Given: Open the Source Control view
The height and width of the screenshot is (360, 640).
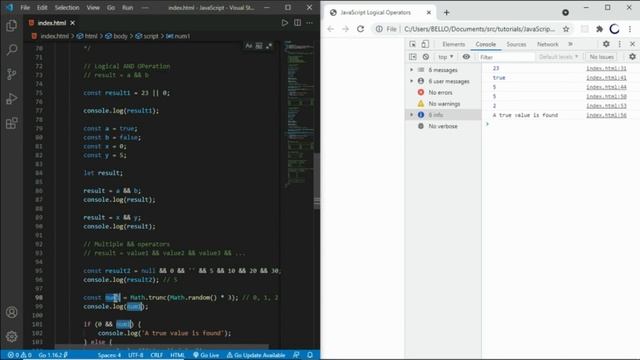Looking at the screenshot, I should tap(11, 74).
